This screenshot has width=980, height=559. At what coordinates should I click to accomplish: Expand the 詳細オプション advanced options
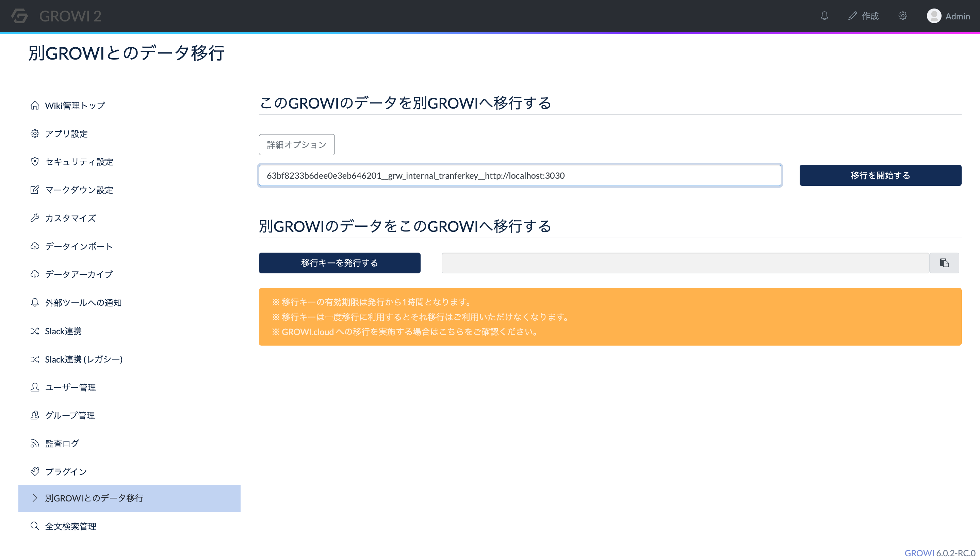pyautogui.click(x=297, y=145)
